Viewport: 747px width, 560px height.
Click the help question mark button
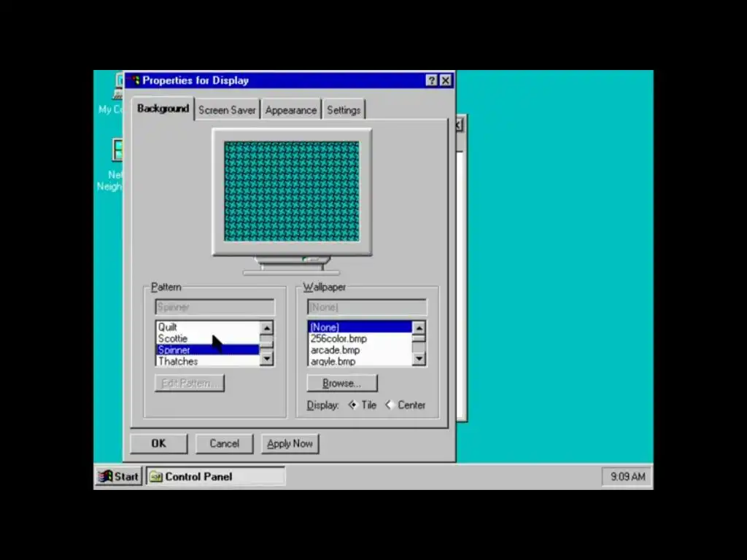tap(431, 80)
